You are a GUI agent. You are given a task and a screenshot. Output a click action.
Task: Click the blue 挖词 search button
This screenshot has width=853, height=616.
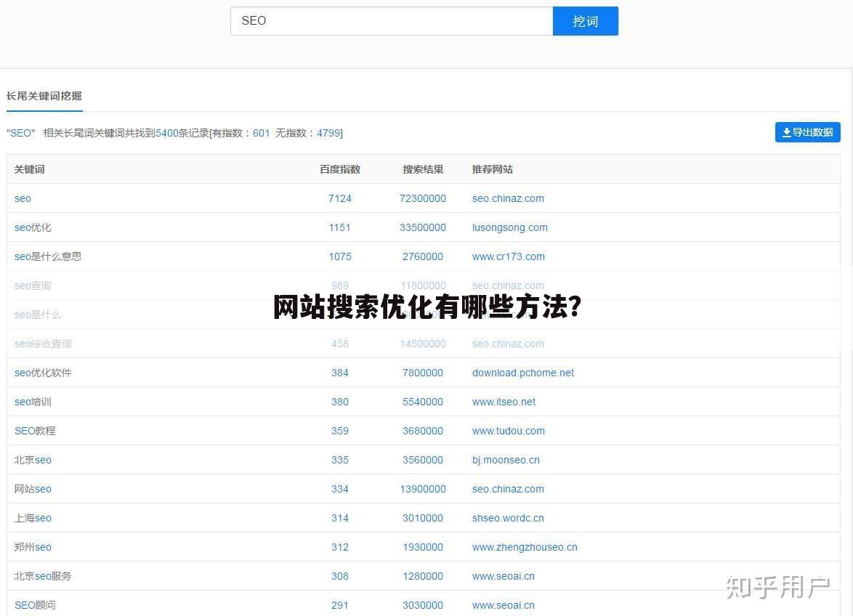pos(586,21)
